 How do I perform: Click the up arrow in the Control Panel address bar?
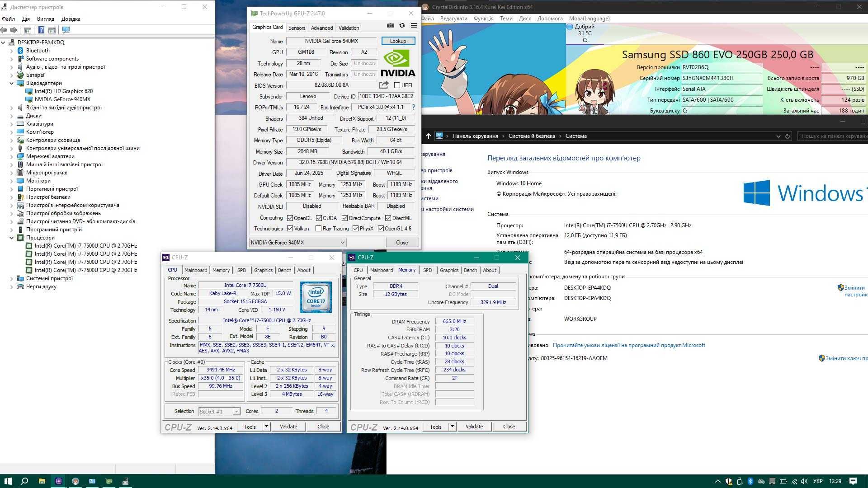pos(428,136)
